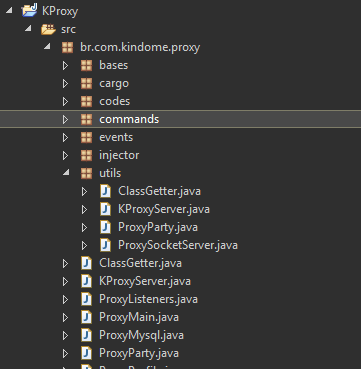
Task: Expand ProxySocketServer.java to show members
Action: [x=84, y=245]
